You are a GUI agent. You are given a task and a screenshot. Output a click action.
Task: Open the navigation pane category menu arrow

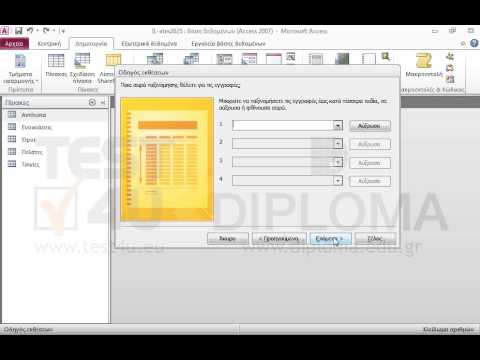(92, 103)
